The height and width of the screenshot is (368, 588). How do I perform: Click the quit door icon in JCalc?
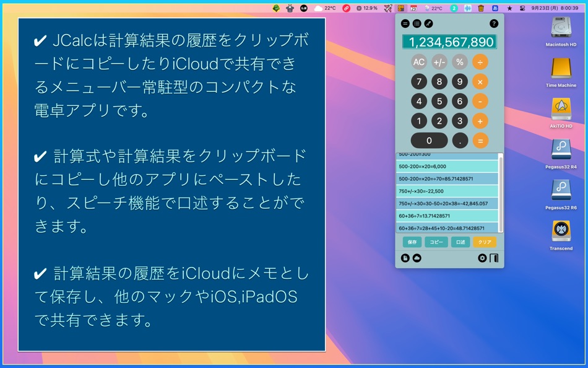[x=494, y=258]
